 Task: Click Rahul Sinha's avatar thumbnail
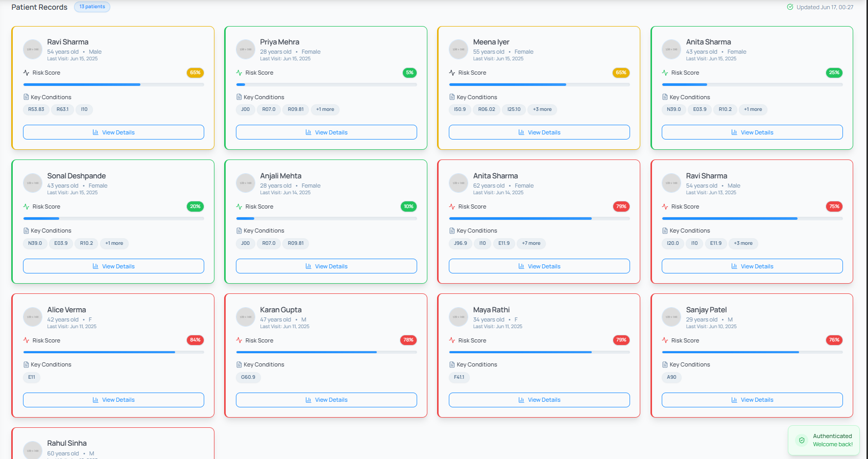coord(33,450)
